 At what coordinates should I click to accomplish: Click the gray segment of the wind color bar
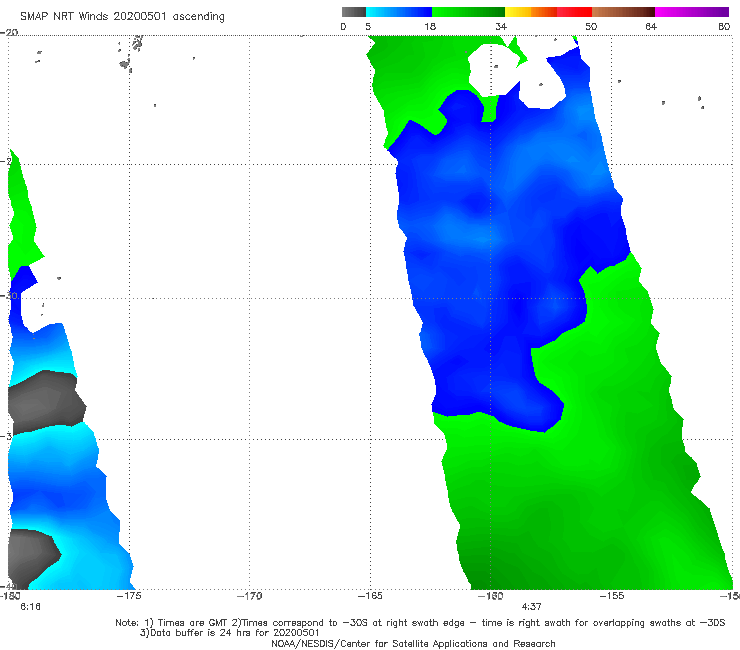[x=353, y=12]
